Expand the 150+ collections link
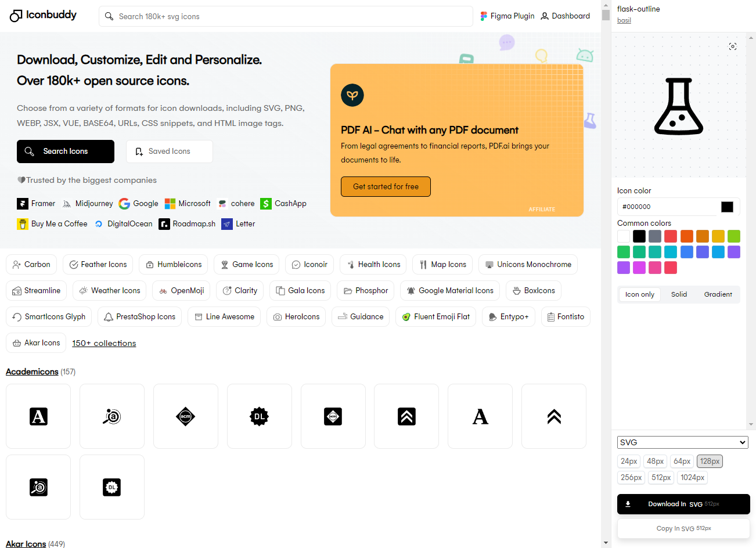The height and width of the screenshot is (548, 756). (104, 343)
